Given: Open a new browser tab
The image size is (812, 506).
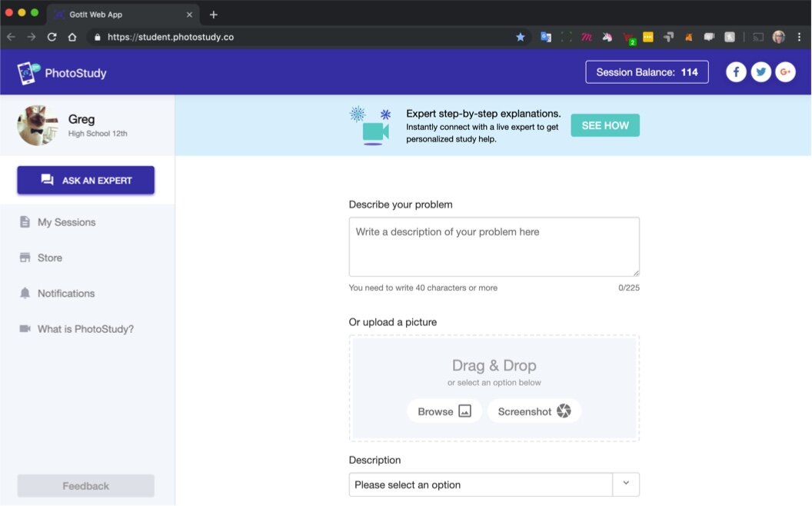Looking at the screenshot, I should (213, 15).
